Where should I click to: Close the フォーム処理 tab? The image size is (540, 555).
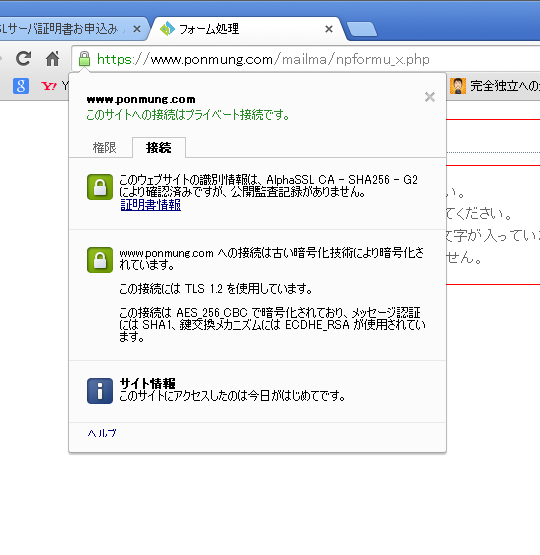329,29
